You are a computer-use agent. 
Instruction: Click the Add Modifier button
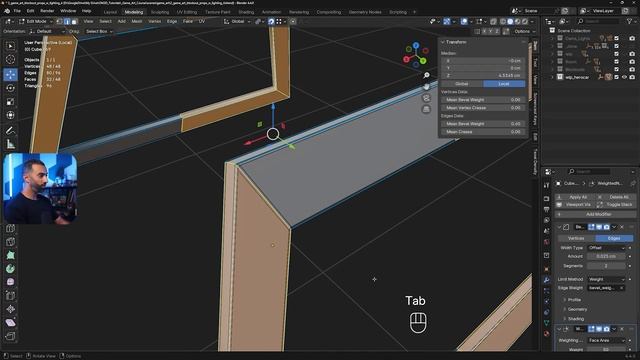click(x=595, y=214)
